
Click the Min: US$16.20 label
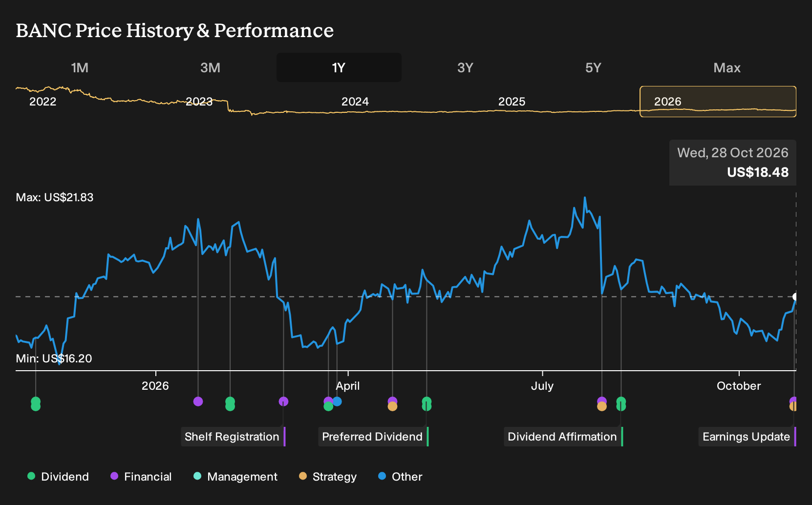[54, 358]
